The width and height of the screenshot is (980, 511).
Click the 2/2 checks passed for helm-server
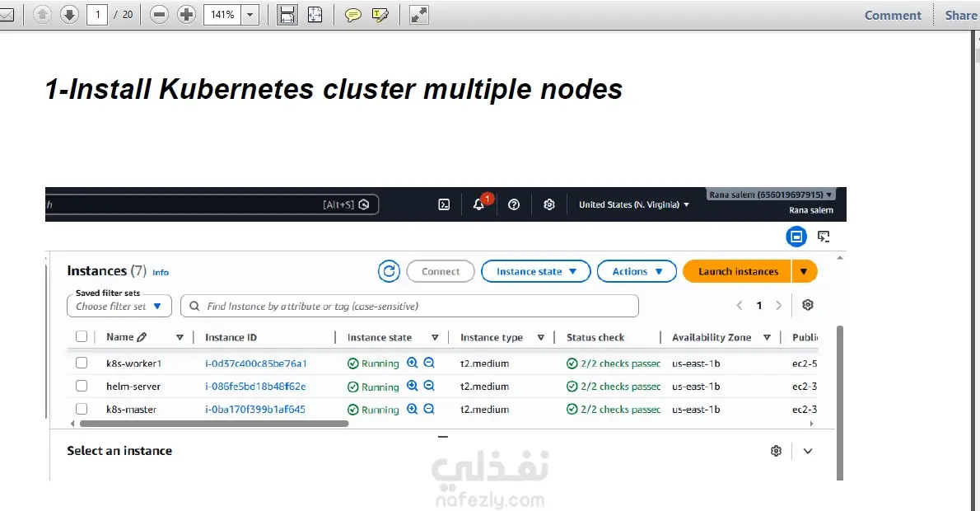click(x=614, y=387)
